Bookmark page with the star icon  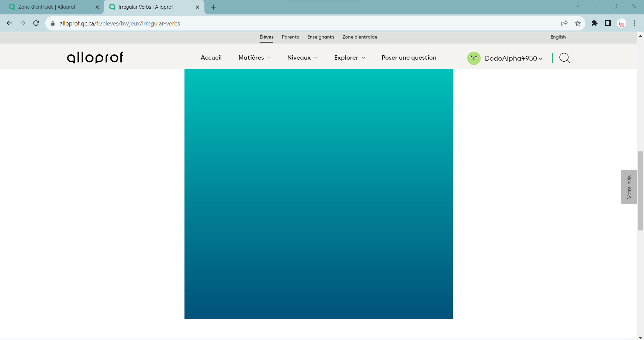tap(578, 23)
